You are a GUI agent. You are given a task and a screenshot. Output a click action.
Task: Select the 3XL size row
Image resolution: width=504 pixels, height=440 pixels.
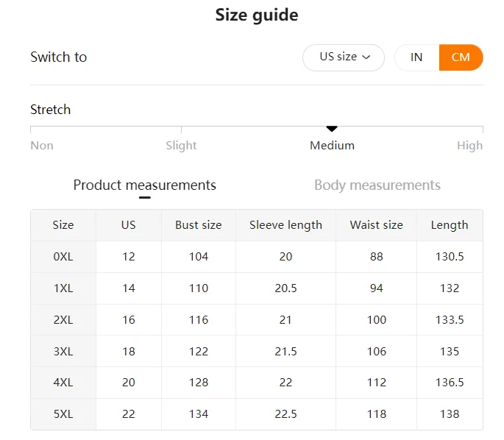pos(63,352)
